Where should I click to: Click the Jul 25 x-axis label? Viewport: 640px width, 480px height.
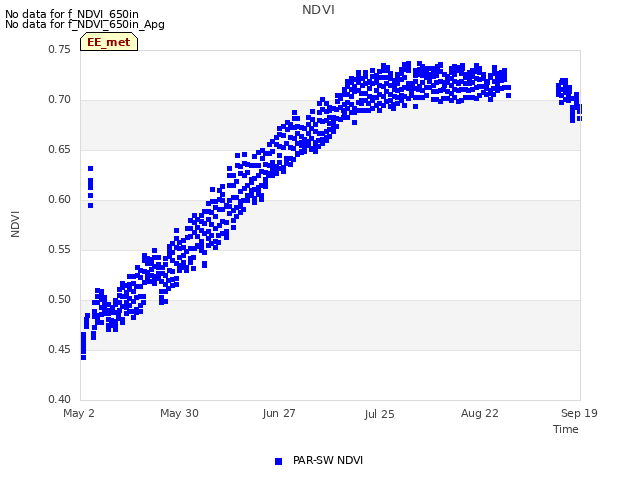379,414
